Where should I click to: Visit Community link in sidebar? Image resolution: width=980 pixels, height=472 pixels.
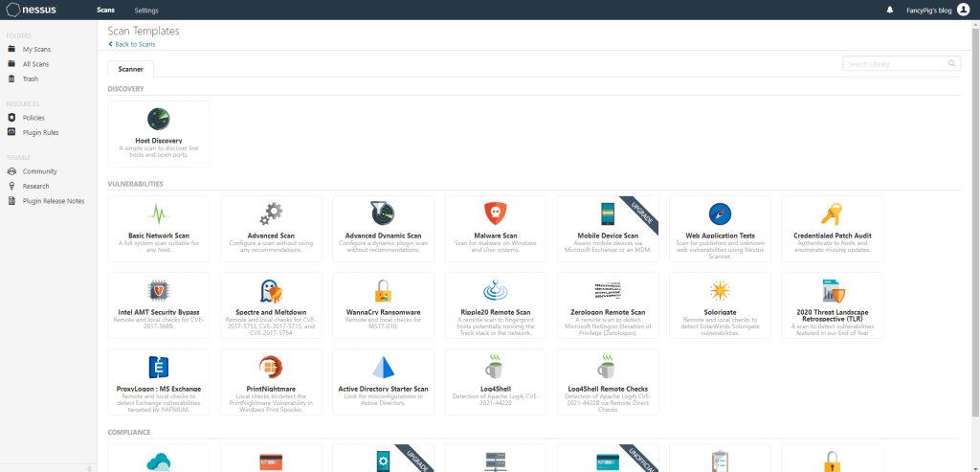(39, 171)
